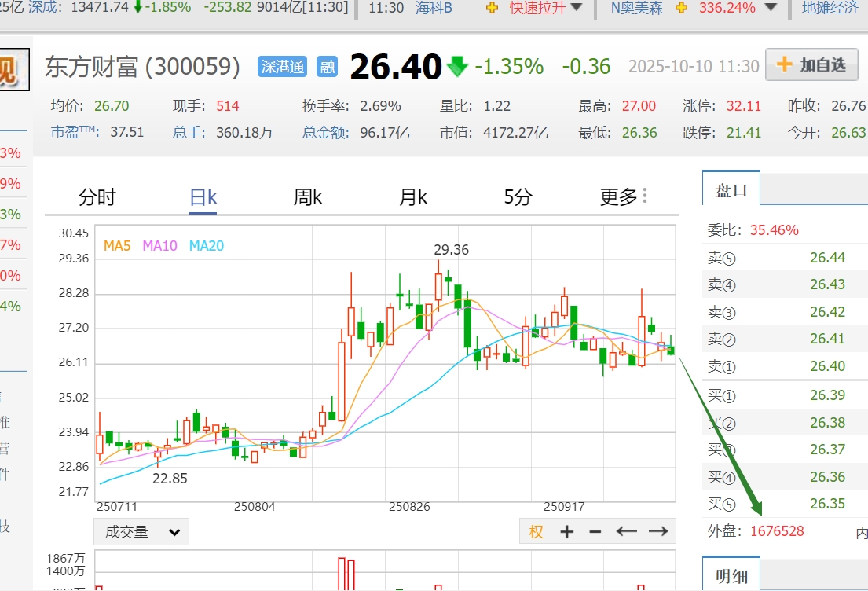Click the 跌停 price 21.41
This screenshot has width=868, height=591.
point(743,132)
